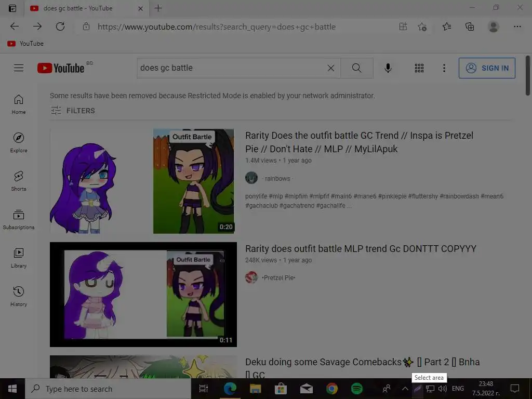532x399 pixels.
Task: Open the Deku Savage Comebacks thumbnail
Action: (143, 367)
